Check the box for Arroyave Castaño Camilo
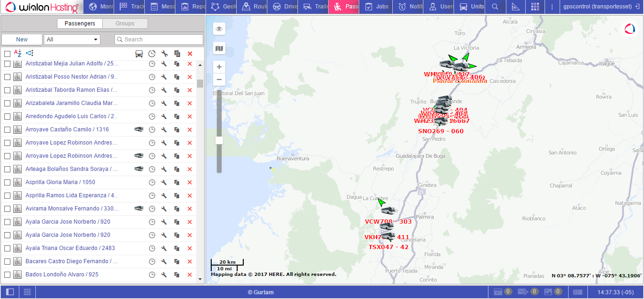This screenshot has width=644, height=299. tap(8, 129)
